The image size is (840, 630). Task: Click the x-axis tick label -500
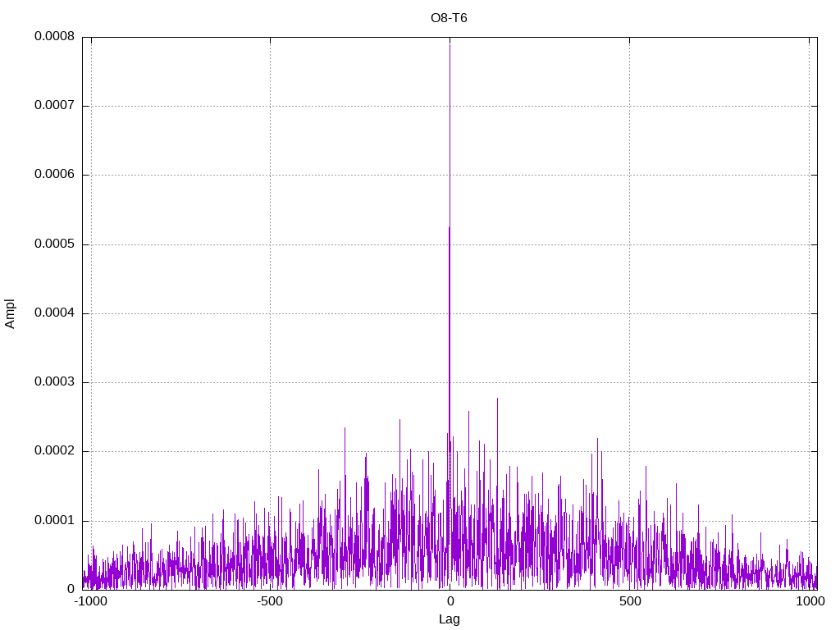(x=270, y=601)
